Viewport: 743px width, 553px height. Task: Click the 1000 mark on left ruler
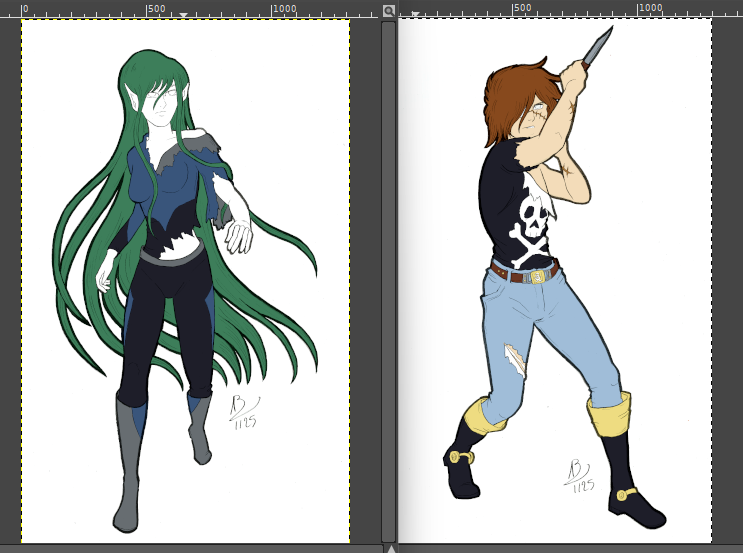[285, 9]
